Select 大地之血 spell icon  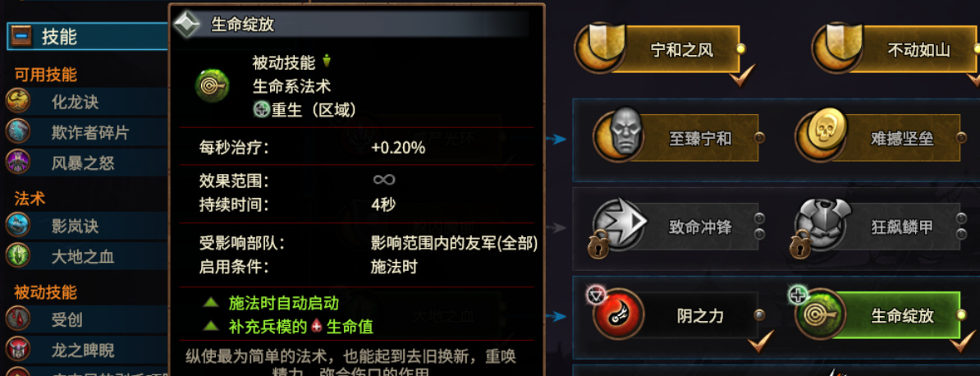18,256
